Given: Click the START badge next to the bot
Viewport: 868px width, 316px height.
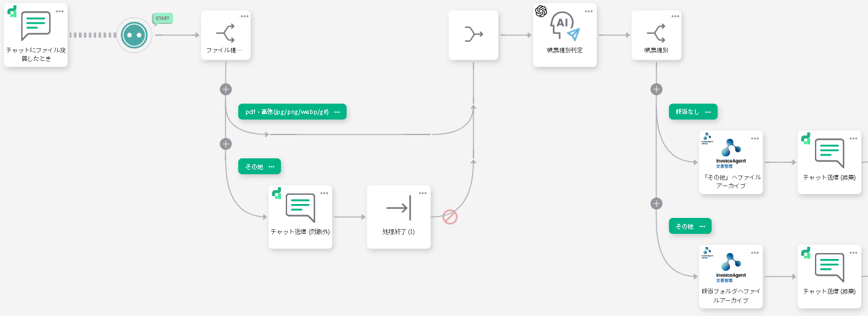Looking at the screenshot, I should click(162, 18).
